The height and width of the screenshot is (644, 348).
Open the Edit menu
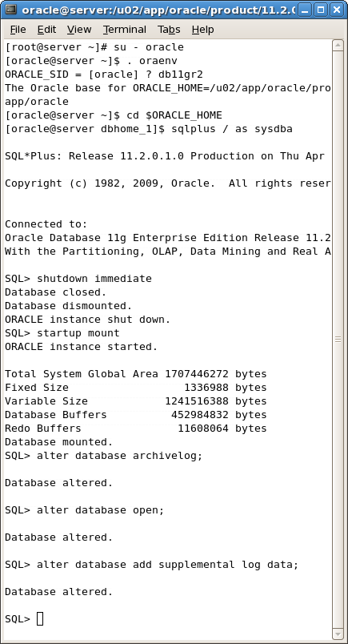[x=46, y=30]
